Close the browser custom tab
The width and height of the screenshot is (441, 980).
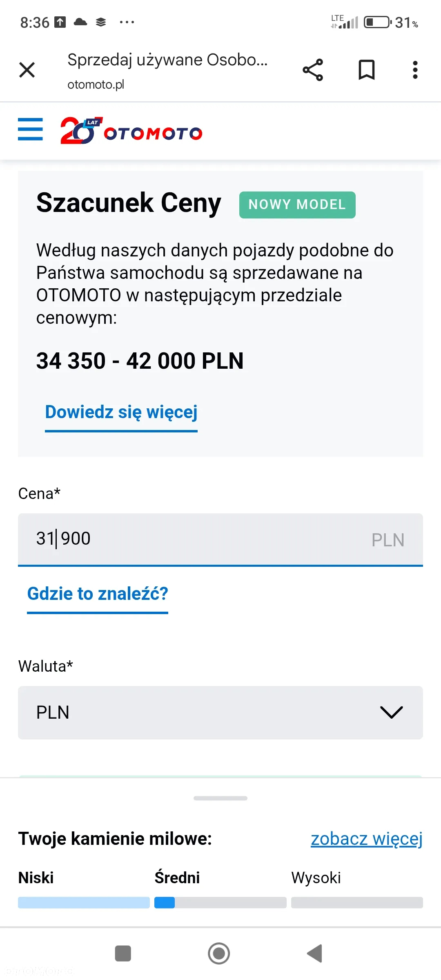click(x=27, y=70)
